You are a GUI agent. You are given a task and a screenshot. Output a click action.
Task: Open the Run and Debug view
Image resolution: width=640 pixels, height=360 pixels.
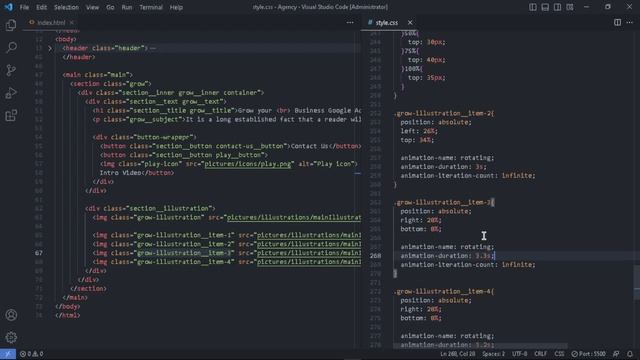click(11, 93)
